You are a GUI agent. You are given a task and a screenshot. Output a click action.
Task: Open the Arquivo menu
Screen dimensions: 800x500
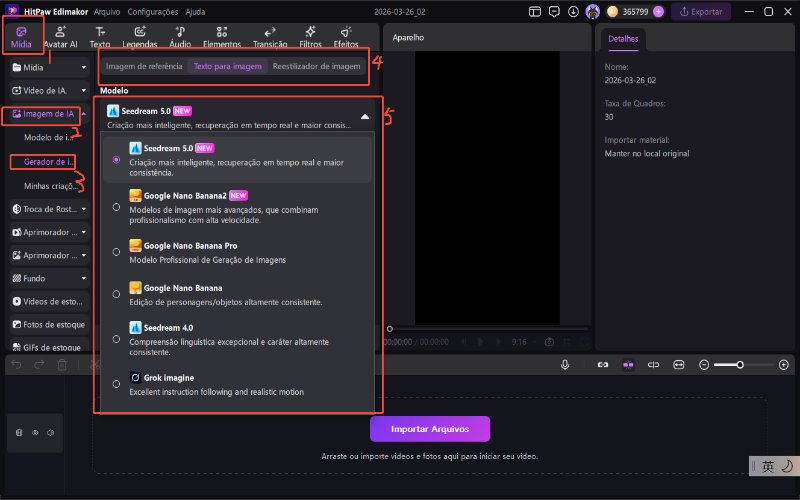pyautogui.click(x=107, y=11)
